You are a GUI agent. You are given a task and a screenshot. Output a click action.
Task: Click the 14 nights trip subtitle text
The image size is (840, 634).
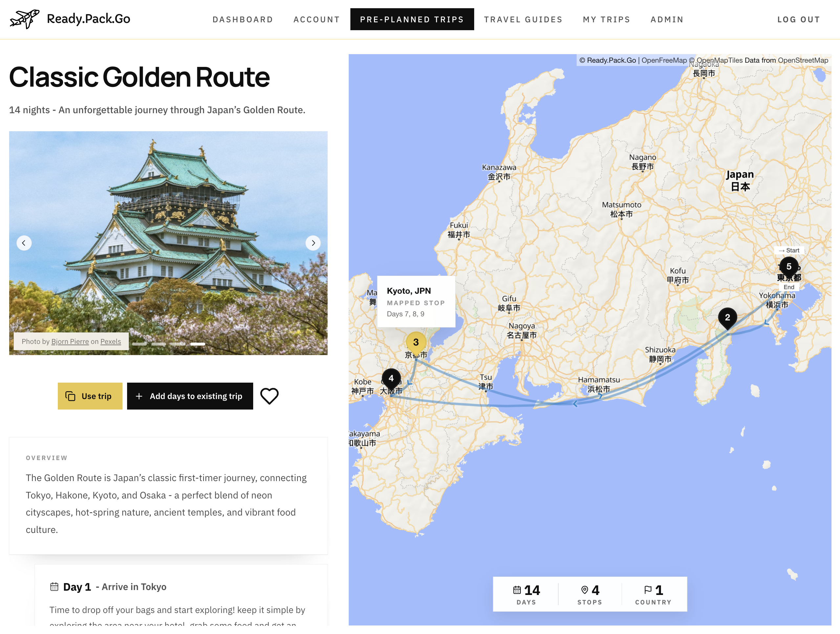click(x=157, y=110)
